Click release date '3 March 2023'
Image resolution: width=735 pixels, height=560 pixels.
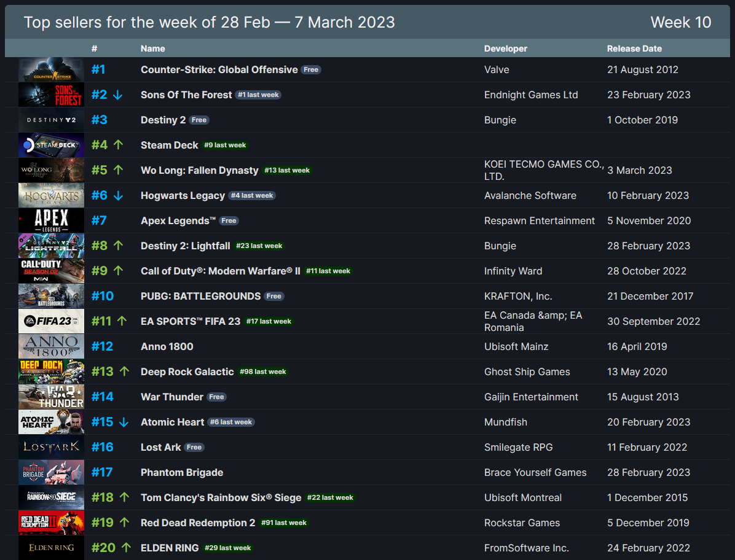tap(639, 171)
